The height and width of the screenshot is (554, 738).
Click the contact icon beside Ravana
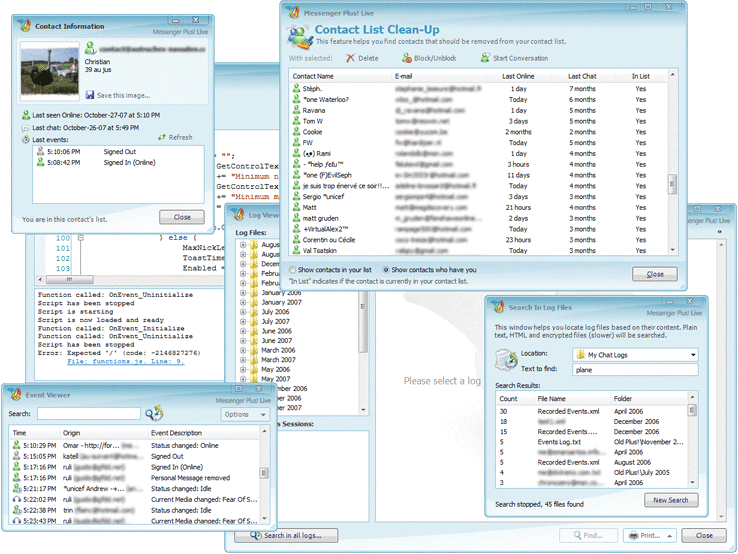tap(297, 110)
